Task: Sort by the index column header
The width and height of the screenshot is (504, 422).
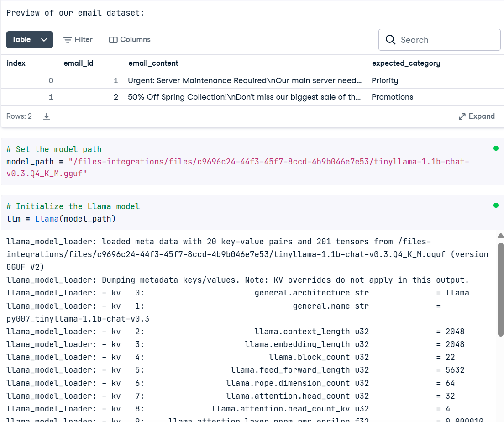Action: pos(16,63)
